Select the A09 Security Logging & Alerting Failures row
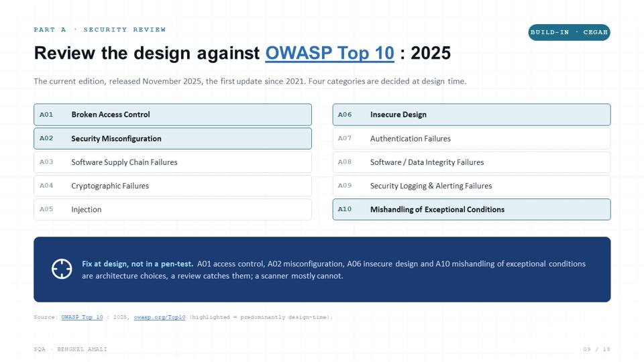 472,186
